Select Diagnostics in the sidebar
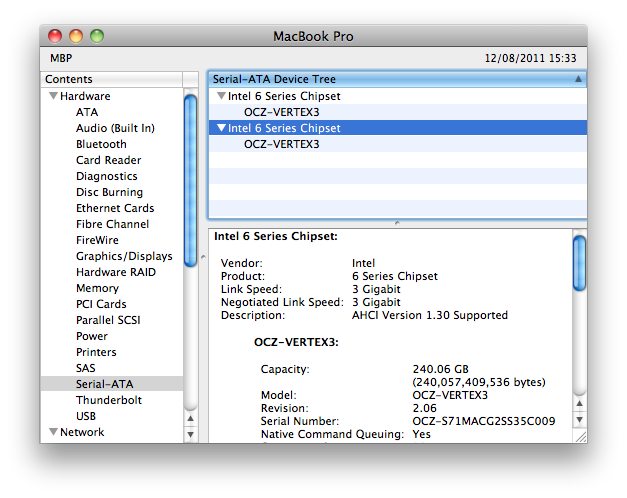627x498 pixels. click(x=107, y=176)
